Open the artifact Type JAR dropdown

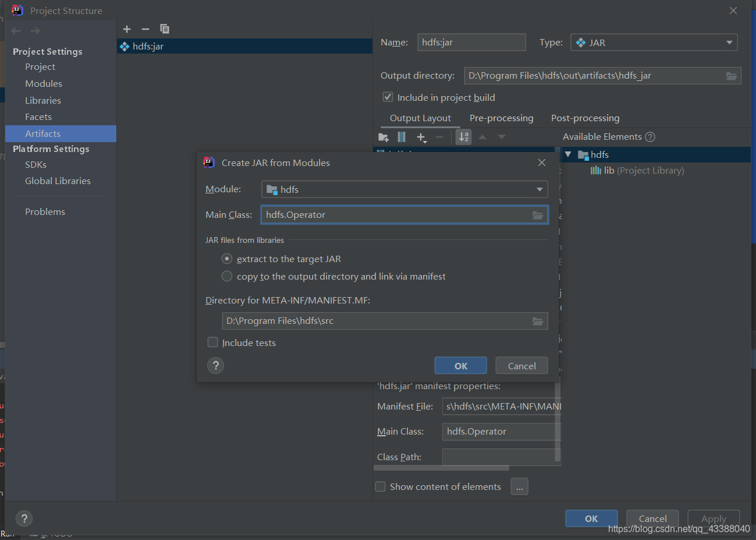(x=654, y=43)
